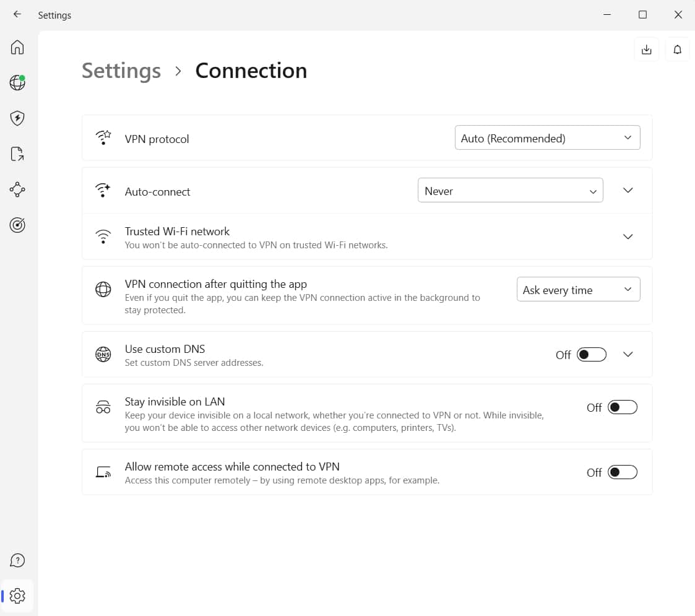Open the Ask every time dropdown

[x=578, y=290]
